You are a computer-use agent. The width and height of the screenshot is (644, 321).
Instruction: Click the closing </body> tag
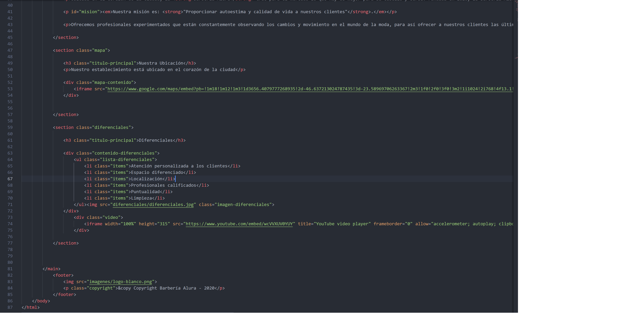click(x=41, y=301)
